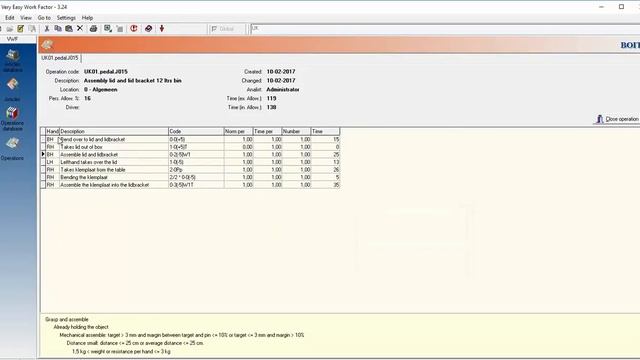Viewport: 640px width, 360px height.
Task: Click the Paste clipboard icon
Action: coord(69,29)
